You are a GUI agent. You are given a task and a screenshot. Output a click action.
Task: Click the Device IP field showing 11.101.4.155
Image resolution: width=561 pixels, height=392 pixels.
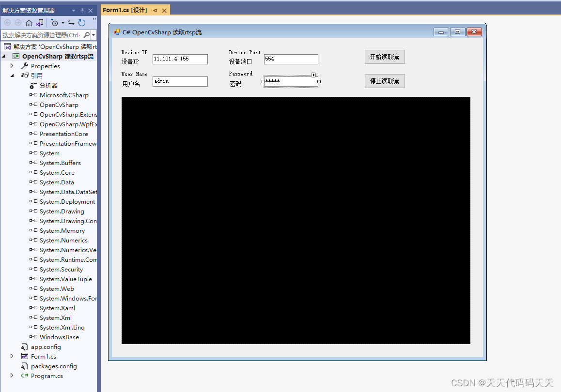(x=180, y=59)
